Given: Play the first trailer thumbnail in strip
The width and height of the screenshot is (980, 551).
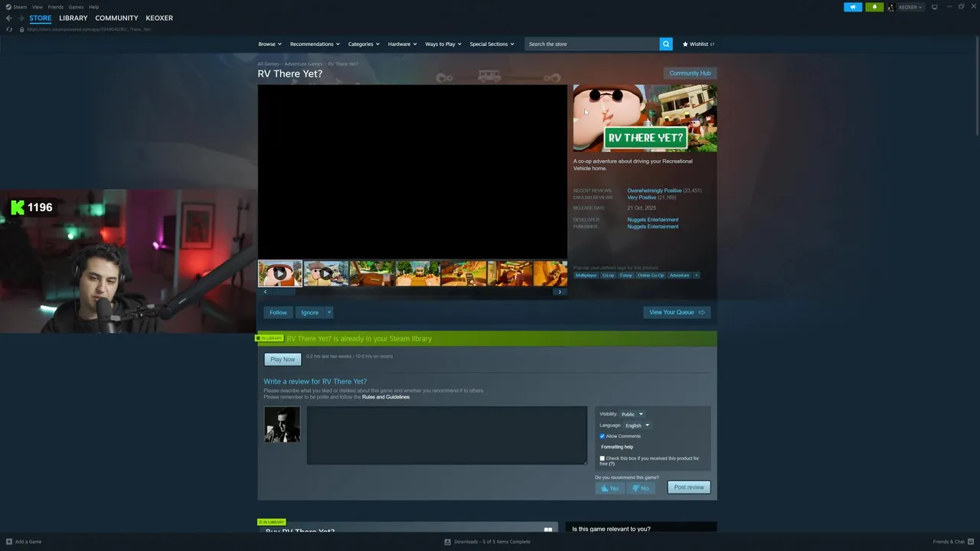Looking at the screenshot, I should point(280,273).
